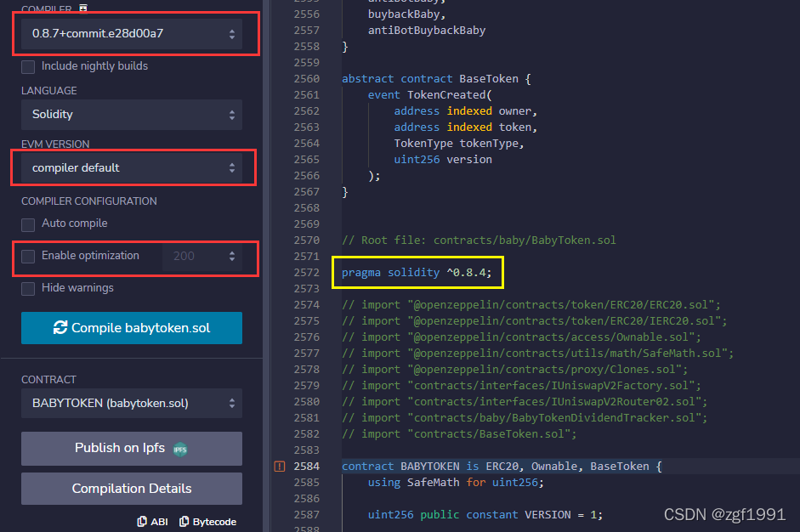Click the 'buybackBaby,' enum entry
The height and width of the screenshot is (532, 800).
[406, 14]
